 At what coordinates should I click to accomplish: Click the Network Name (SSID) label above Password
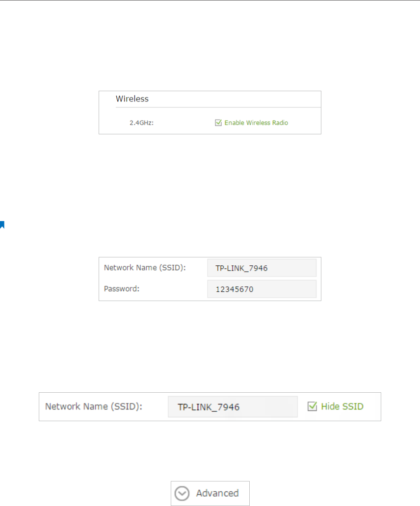point(145,268)
